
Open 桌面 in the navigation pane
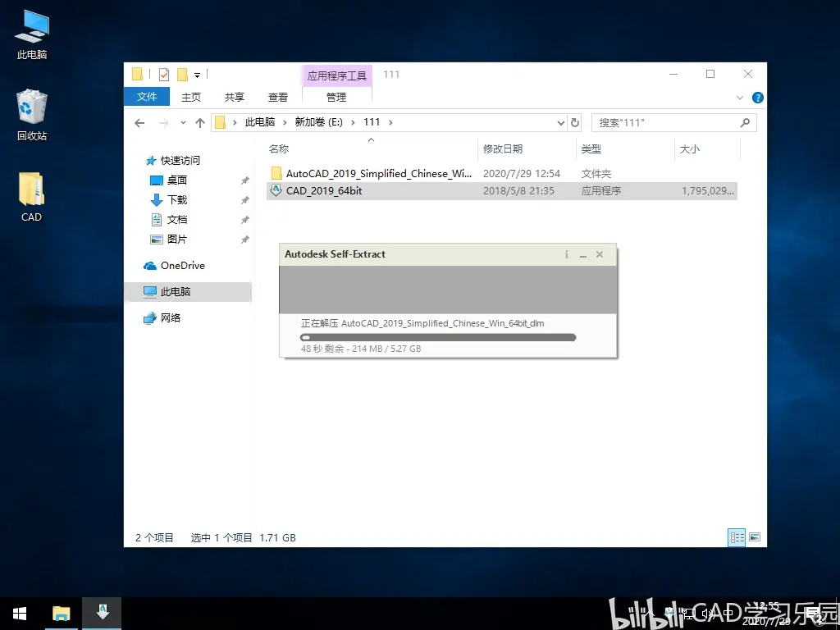pyautogui.click(x=177, y=180)
